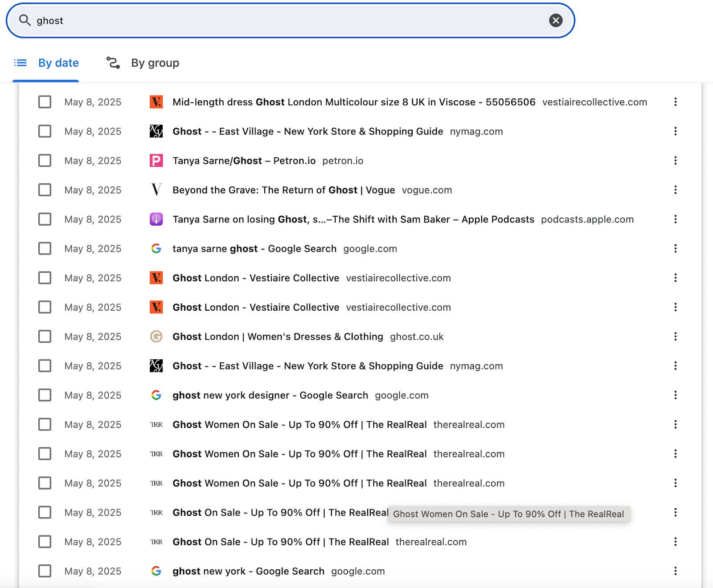Click May 8, 2025 date of ghost.co.uk entry
The width and height of the screenshot is (713, 588).
pos(93,337)
